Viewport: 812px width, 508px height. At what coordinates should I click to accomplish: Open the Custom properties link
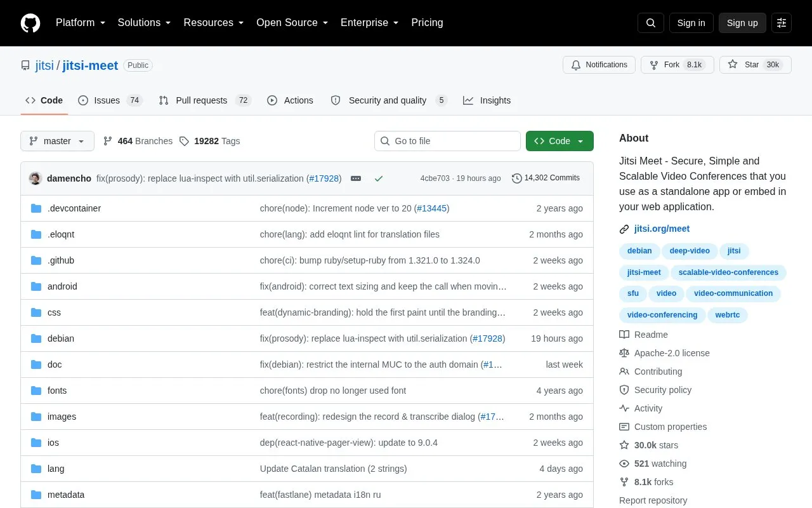click(663, 427)
